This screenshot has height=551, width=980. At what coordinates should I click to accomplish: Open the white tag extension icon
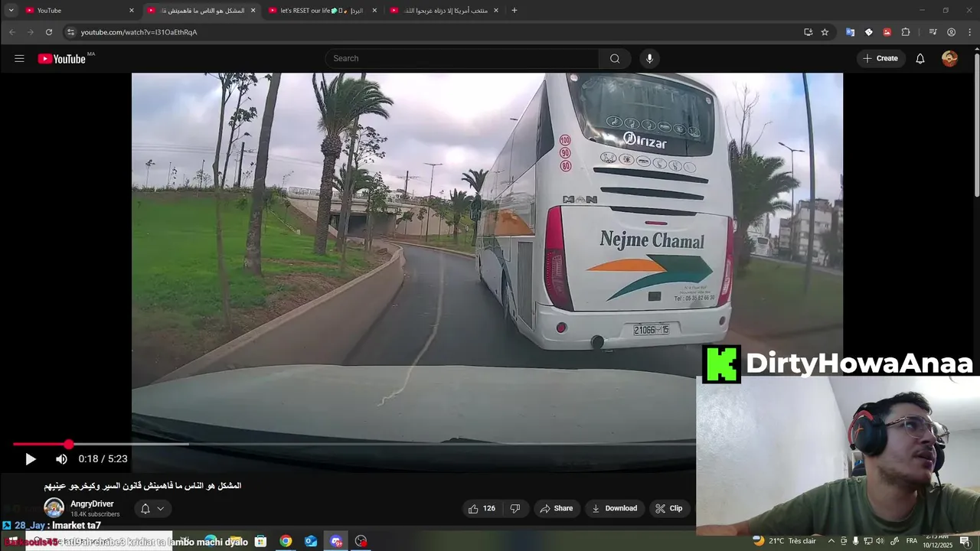tap(868, 32)
